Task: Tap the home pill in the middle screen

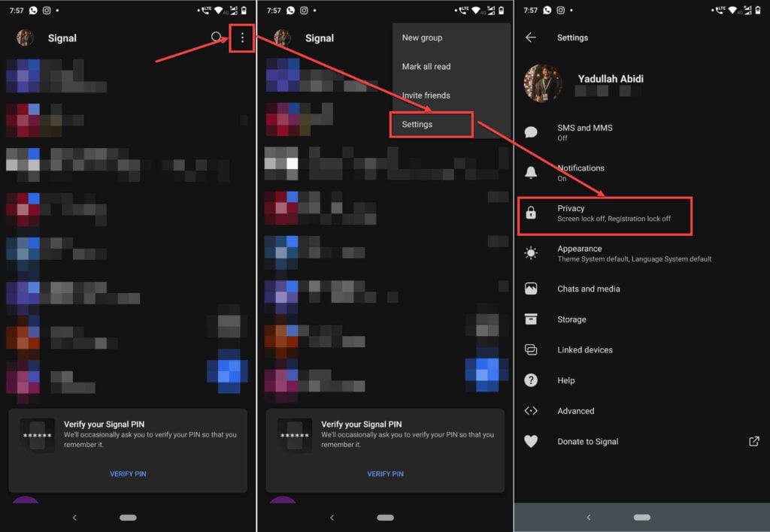Action: coord(386,517)
